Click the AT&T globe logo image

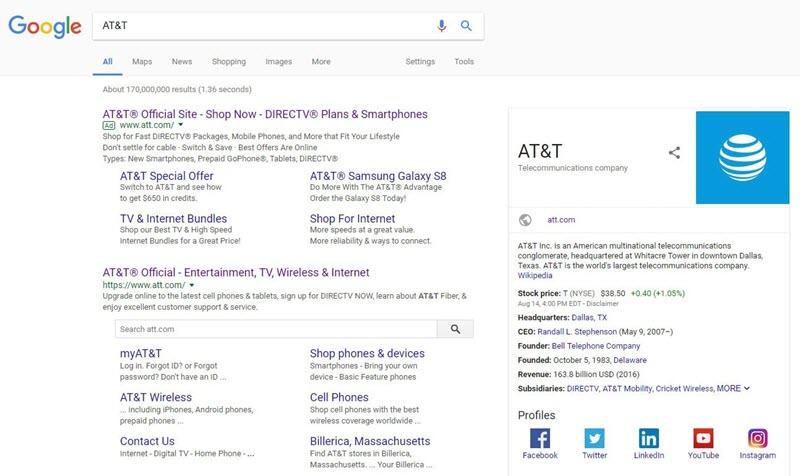click(742, 157)
